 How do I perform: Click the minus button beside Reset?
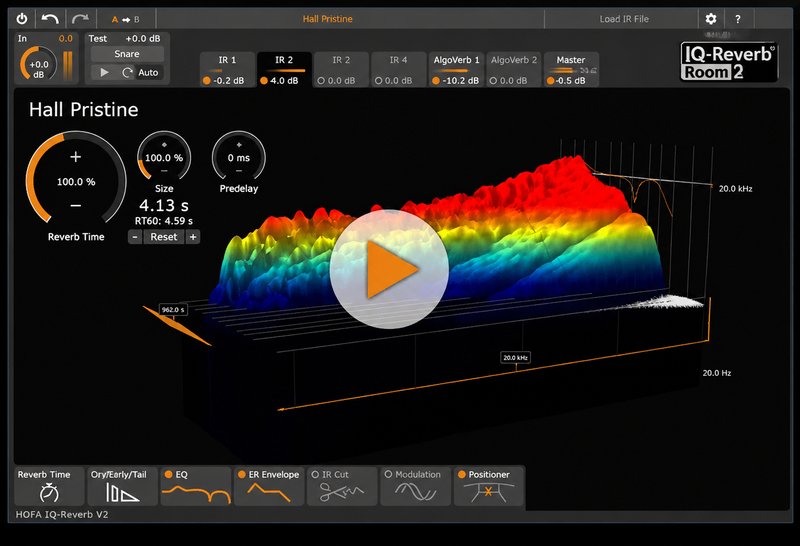135,237
